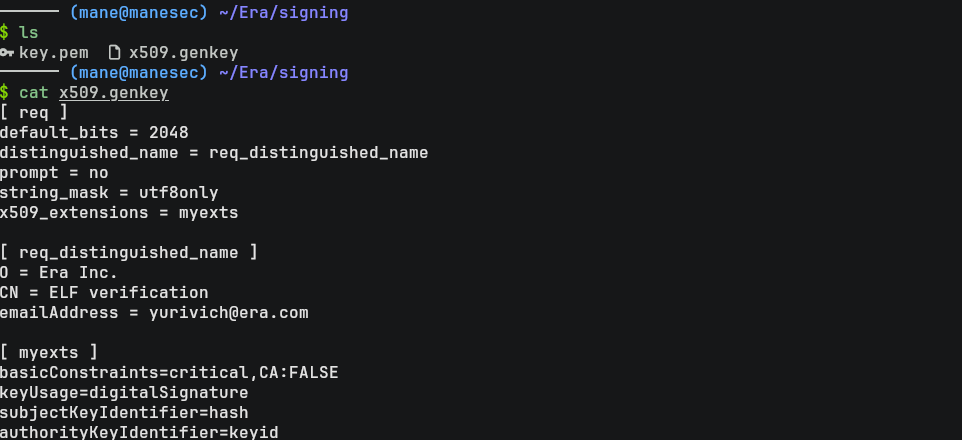Click the prompt = no line
This screenshot has height=440, width=962.
tap(54, 172)
